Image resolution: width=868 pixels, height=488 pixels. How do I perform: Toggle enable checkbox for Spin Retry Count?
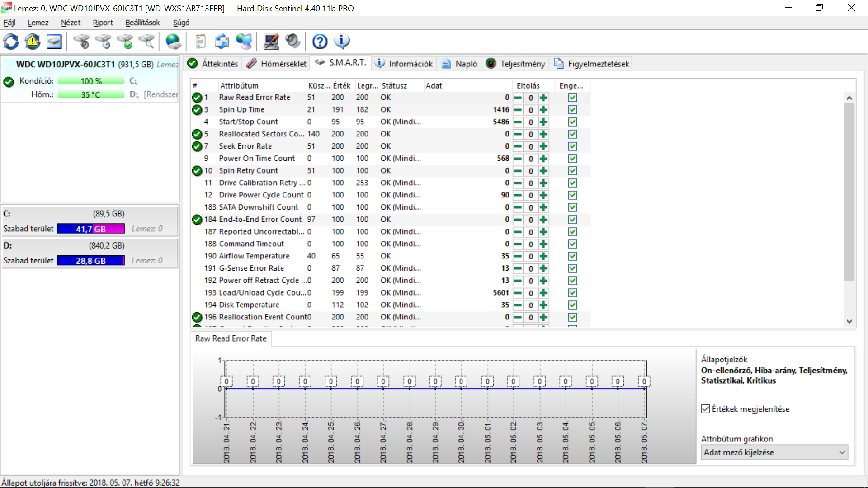573,171
